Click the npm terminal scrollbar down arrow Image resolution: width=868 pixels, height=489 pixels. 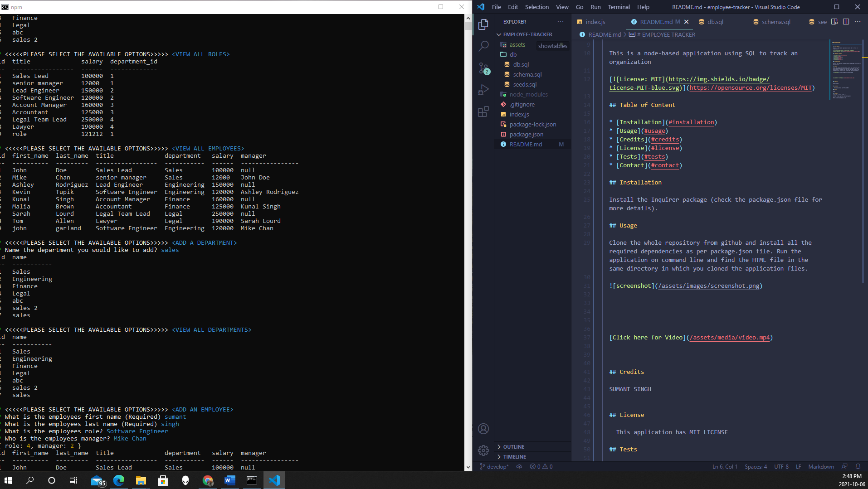click(468, 467)
